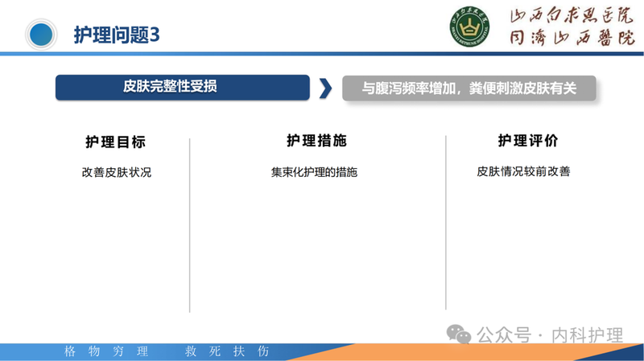This screenshot has width=644, height=361.
Task: Select the slide title 护理问题3
Action: pos(117,35)
